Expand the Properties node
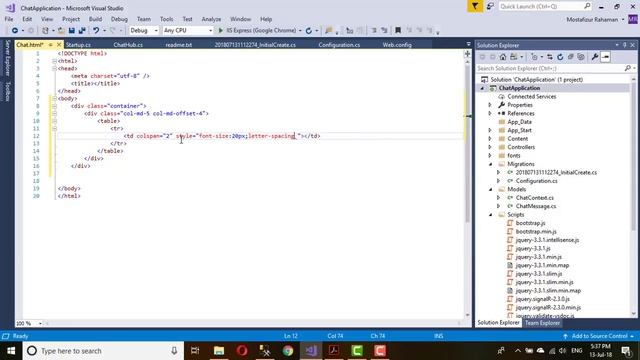The width and height of the screenshot is (640, 360). coord(490,105)
